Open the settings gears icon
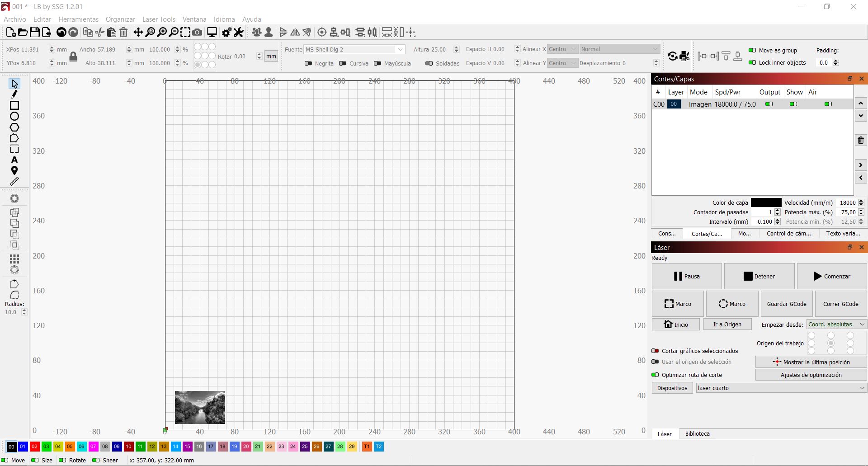868x466 pixels. click(x=226, y=32)
